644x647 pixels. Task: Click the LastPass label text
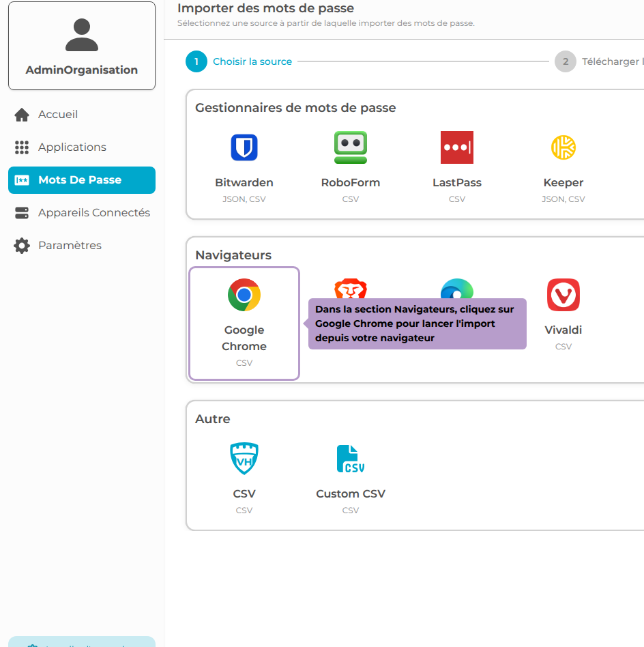456,182
